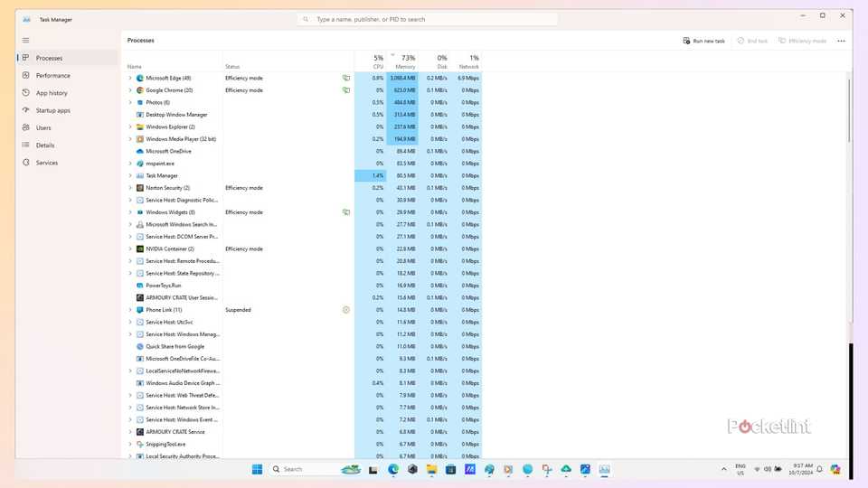Expand the Windows Widgets process group
Image resolution: width=868 pixels, height=488 pixels.
coord(130,211)
